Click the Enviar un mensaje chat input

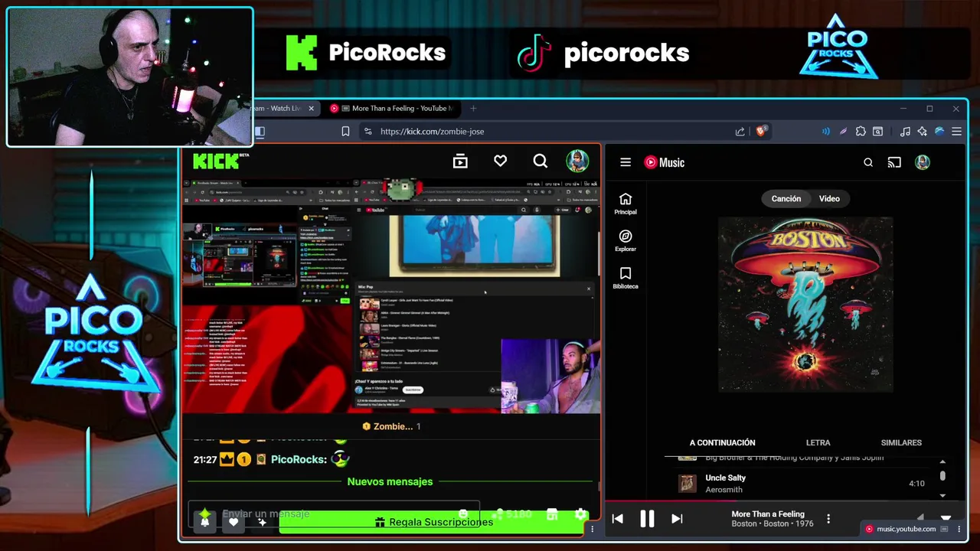(x=335, y=514)
